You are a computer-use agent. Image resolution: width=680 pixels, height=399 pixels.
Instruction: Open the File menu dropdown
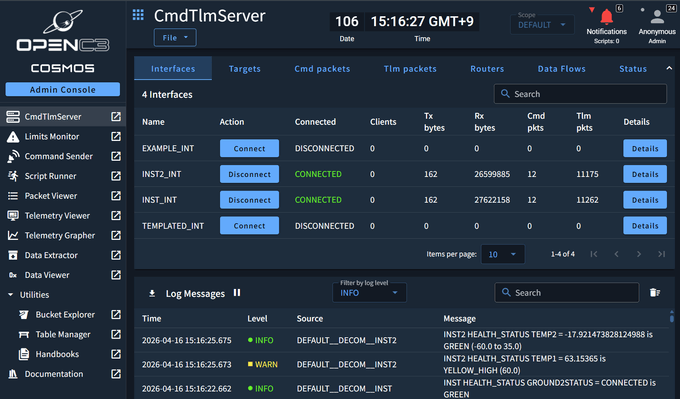point(175,38)
